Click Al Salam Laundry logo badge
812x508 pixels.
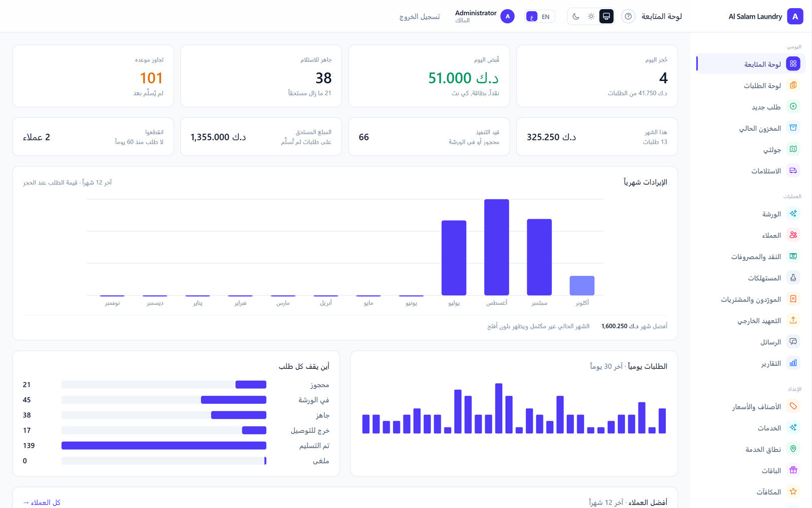point(795,16)
